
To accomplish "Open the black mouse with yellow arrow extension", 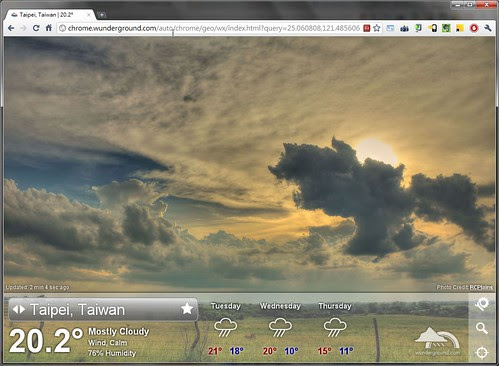I will (432, 28).
